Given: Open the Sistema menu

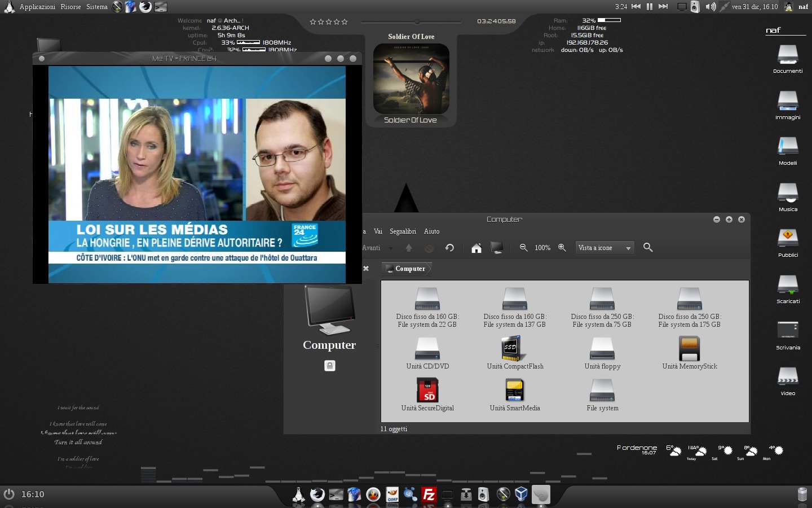Looking at the screenshot, I should click(97, 7).
